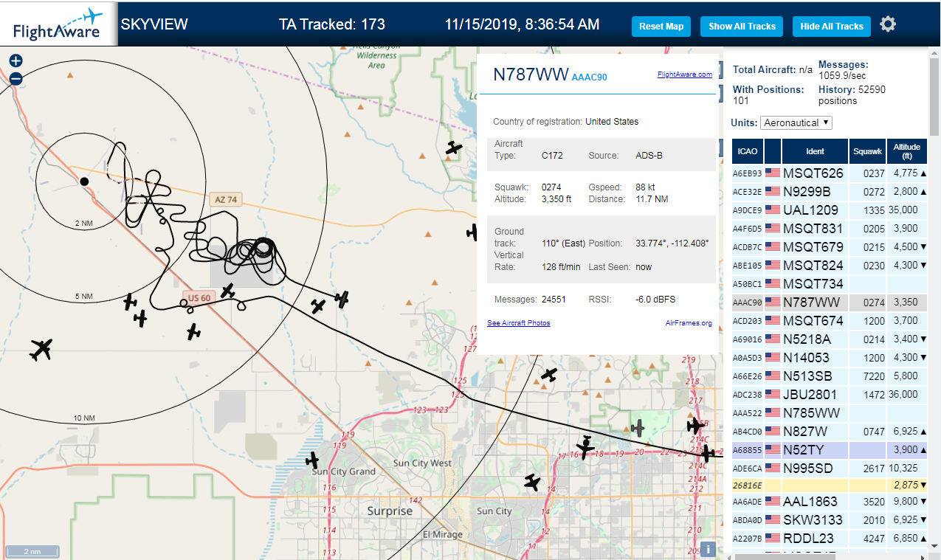Click US flag in AAL1863 row
The image size is (941, 560).
tap(773, 502)
